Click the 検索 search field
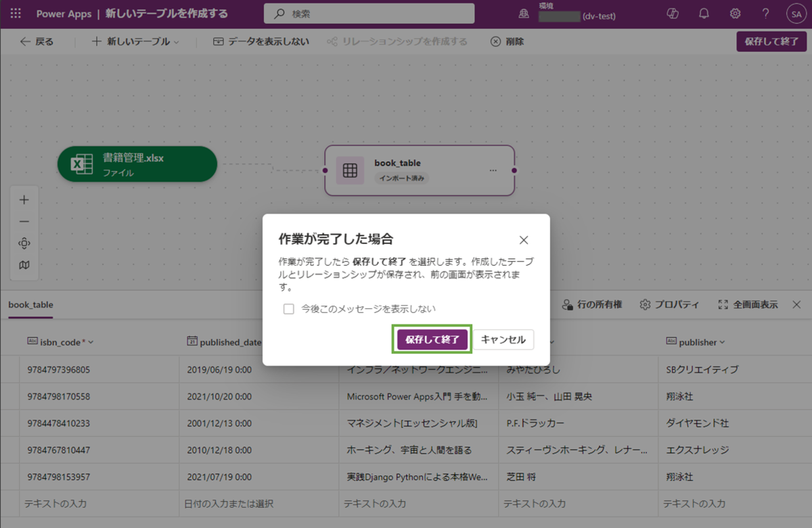The image size is (812, 528). pos(369,14)
